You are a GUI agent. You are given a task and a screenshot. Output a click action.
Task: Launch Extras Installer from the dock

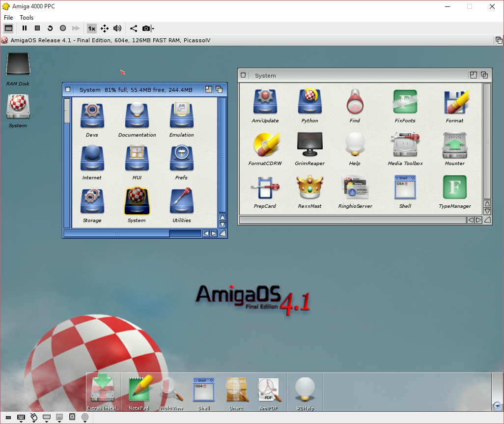click(103, 389)
